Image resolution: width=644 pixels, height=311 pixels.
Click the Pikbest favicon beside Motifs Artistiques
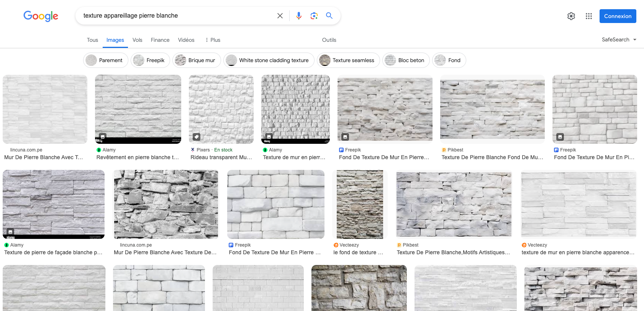point(399,245)
